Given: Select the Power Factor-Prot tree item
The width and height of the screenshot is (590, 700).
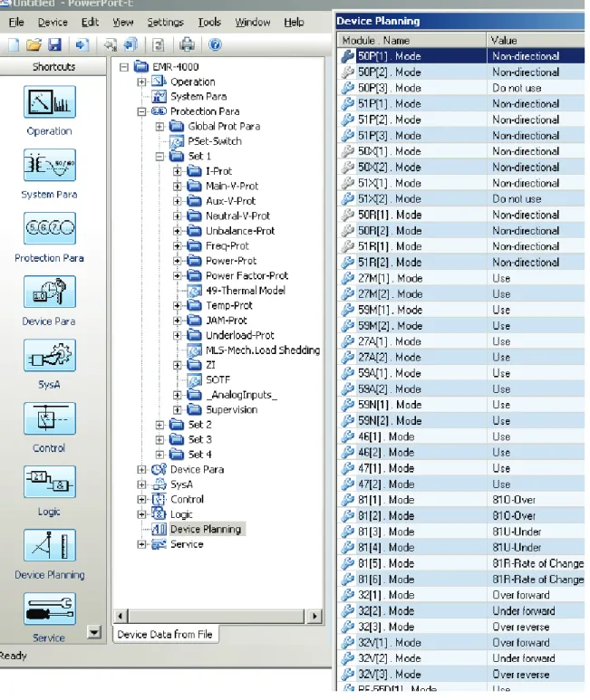Looking at the screenshot, I should click(247, 276).
